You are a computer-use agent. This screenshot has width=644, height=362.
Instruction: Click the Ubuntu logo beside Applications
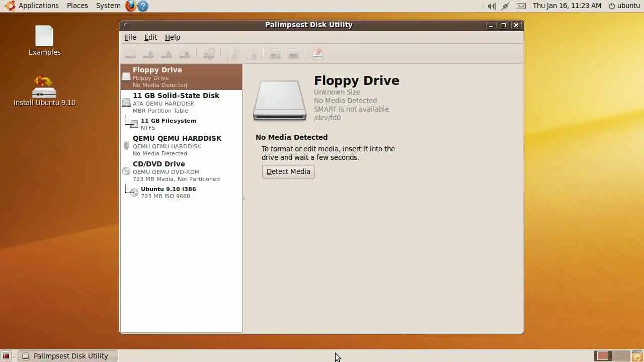coord(10,6)
